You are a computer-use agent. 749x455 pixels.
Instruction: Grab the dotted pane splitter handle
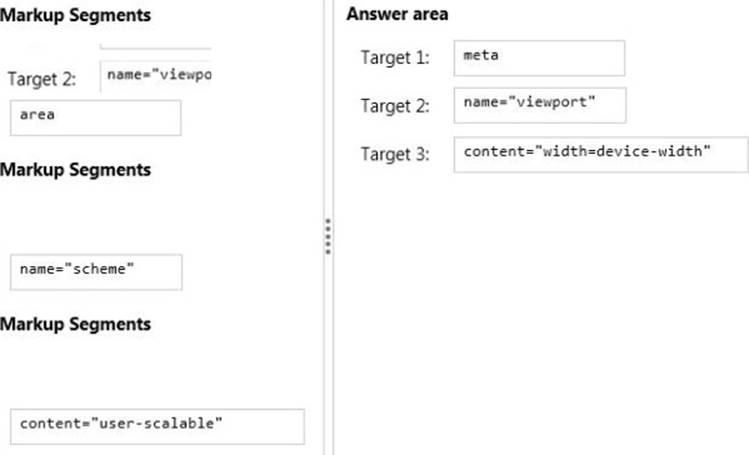[327, 237]
